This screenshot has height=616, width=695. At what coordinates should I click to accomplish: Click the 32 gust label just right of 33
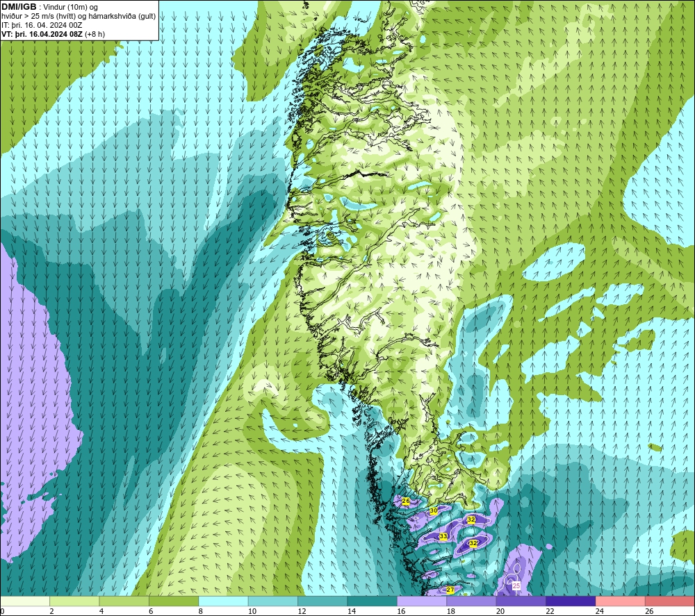473,543
